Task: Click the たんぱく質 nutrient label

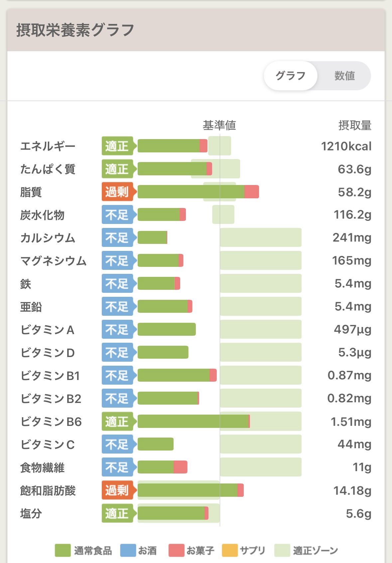Action: [x=48, y=169]
